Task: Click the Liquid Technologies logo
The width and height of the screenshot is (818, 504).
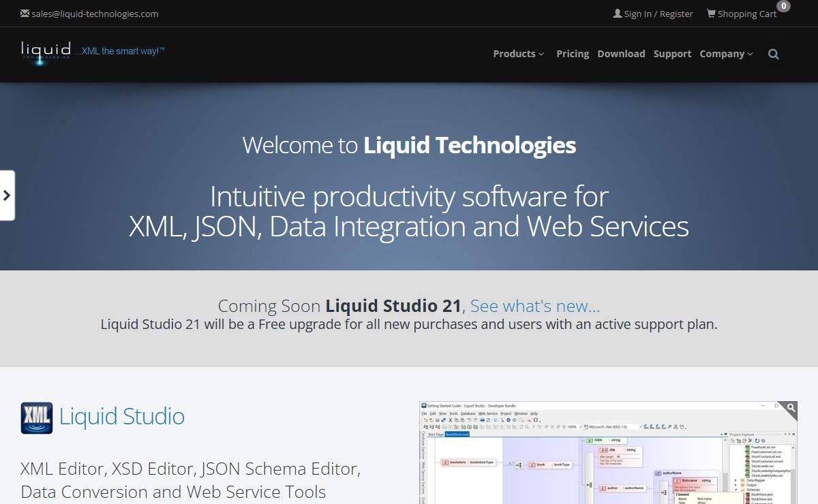Action: [x=93, y=52]
